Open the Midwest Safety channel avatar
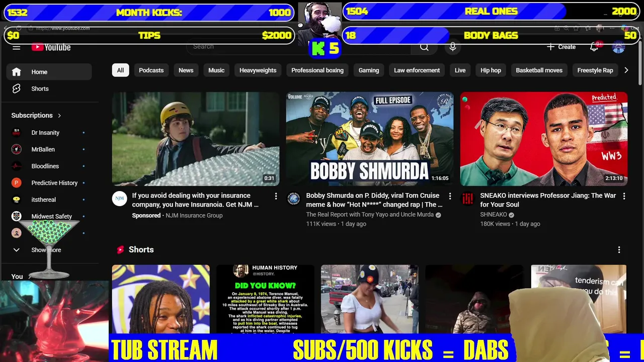The image size is (644, 362). tap(17, 216)
